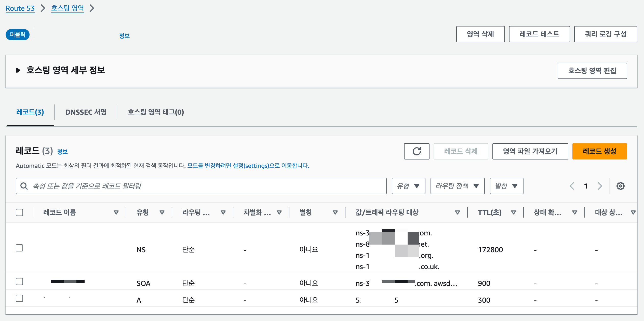Viewport: 644px width, 321px height.
Task: Sort by 값/트래픽 라우팅 대상 column arrow
Action: (x=458, y=212)
